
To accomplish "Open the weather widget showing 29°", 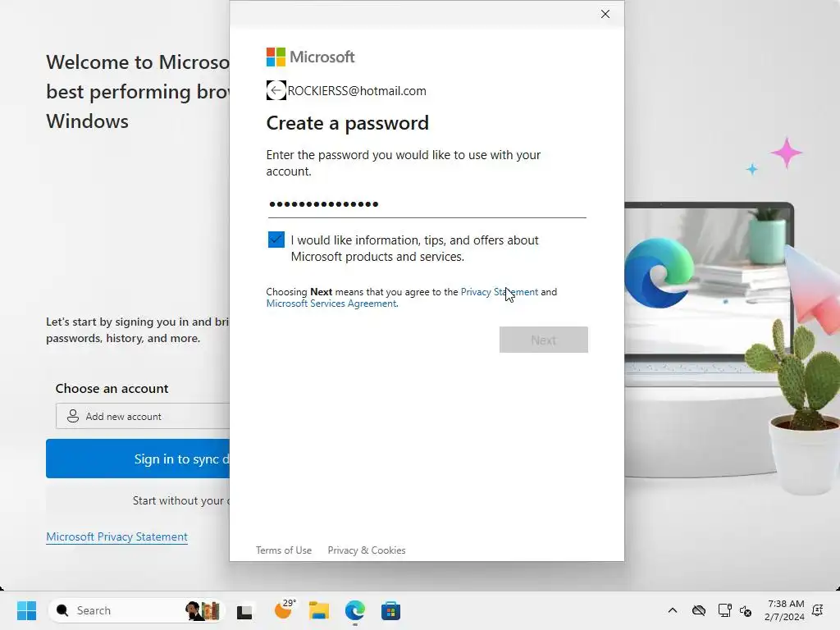I will 285,609.
